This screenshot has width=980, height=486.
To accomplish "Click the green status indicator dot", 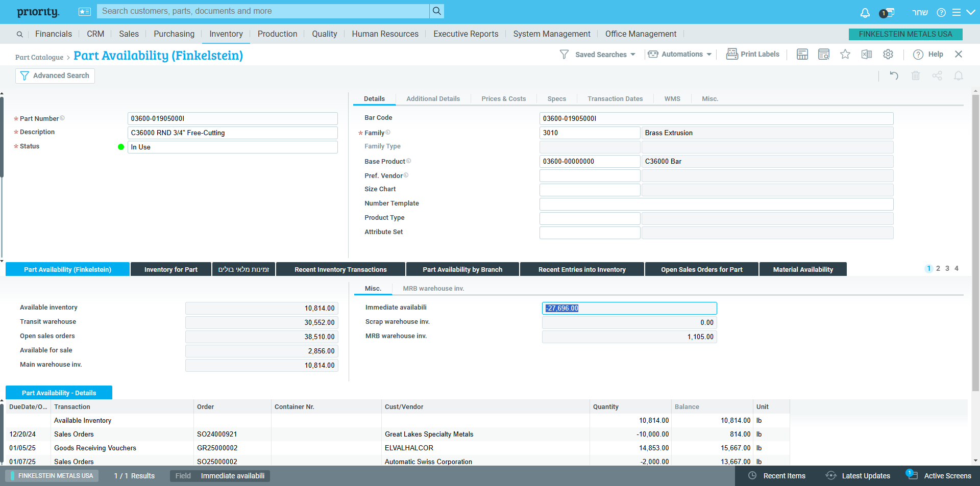I will tap(121, 147).
